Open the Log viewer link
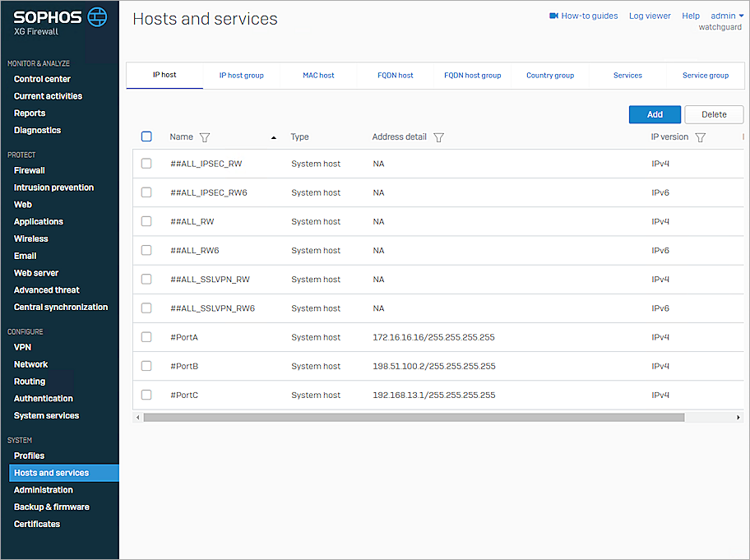 click(x=650, y=16)
